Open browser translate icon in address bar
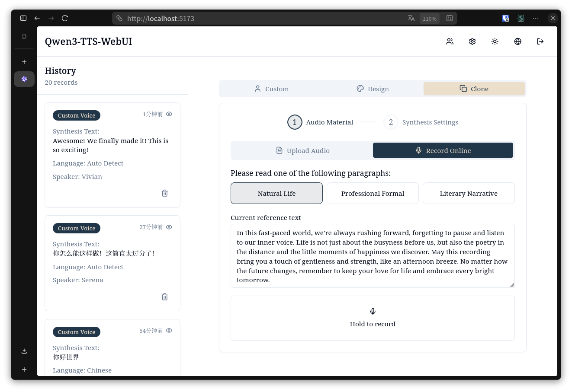The height and width of the screenshot is (392, 572). 411,18
